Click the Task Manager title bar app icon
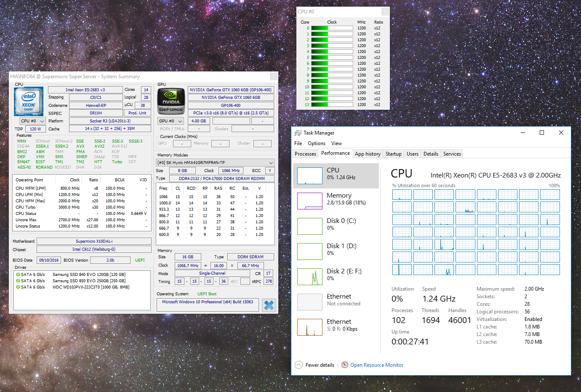Screen dimensions: 581x392 [298, 133]
